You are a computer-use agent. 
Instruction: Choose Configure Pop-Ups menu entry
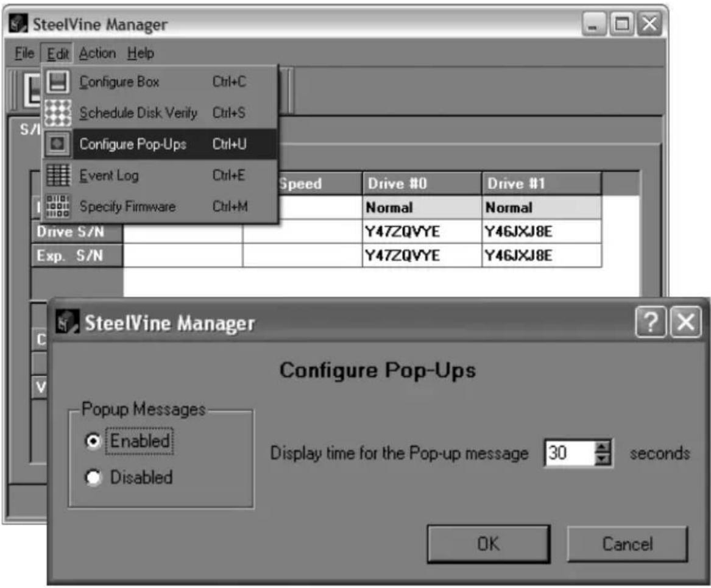(x=160, y=144)
